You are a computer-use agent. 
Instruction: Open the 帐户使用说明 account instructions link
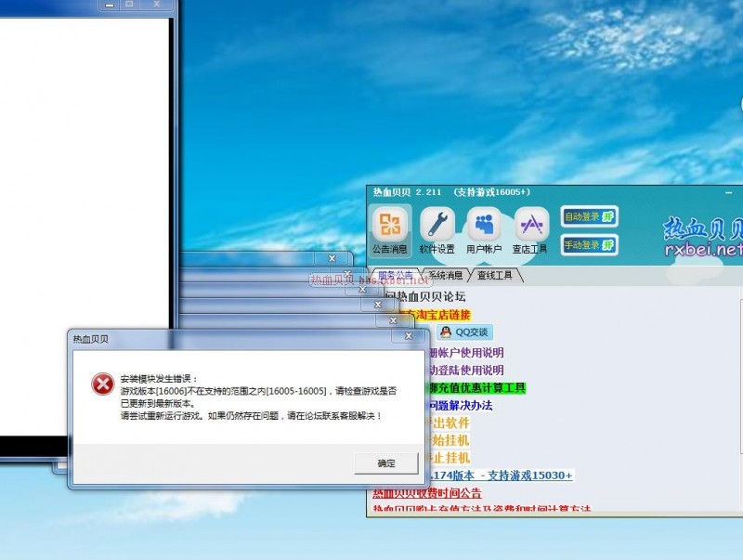[464, 353]
